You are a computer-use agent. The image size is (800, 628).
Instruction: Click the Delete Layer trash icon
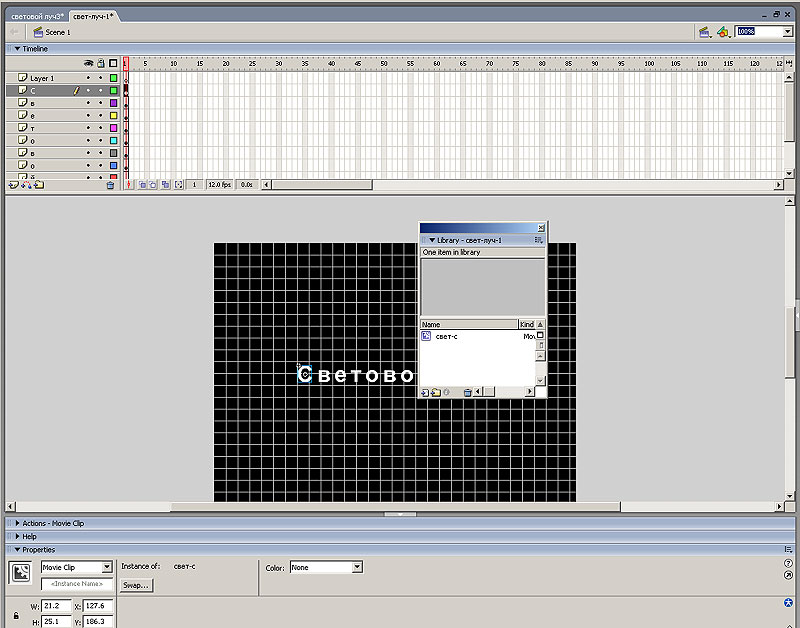coord(110,185)
